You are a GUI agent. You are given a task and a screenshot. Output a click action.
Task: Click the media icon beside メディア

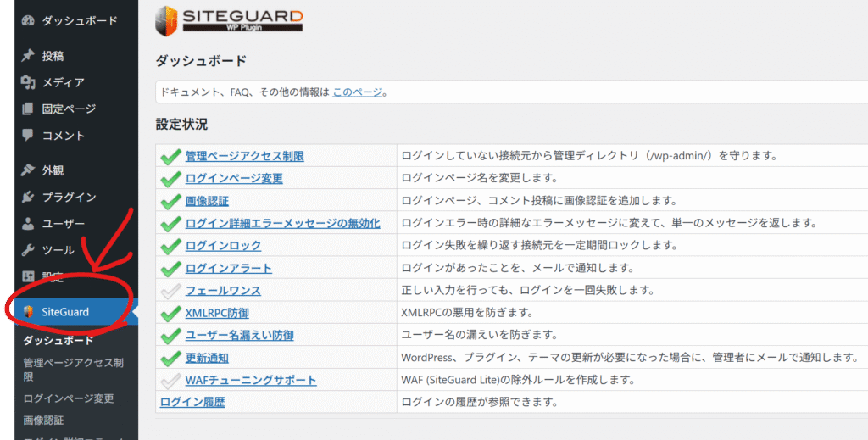point(28,82)
